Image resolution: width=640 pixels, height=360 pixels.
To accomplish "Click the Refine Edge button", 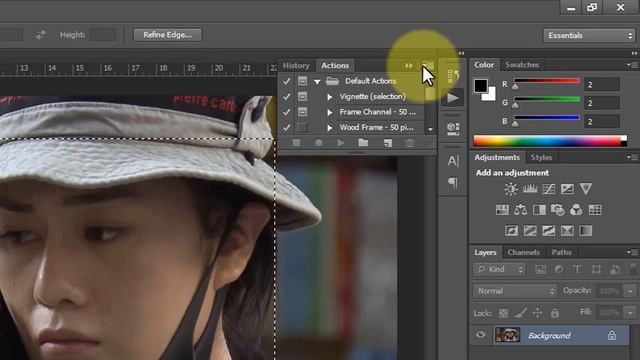I will 167,35.
